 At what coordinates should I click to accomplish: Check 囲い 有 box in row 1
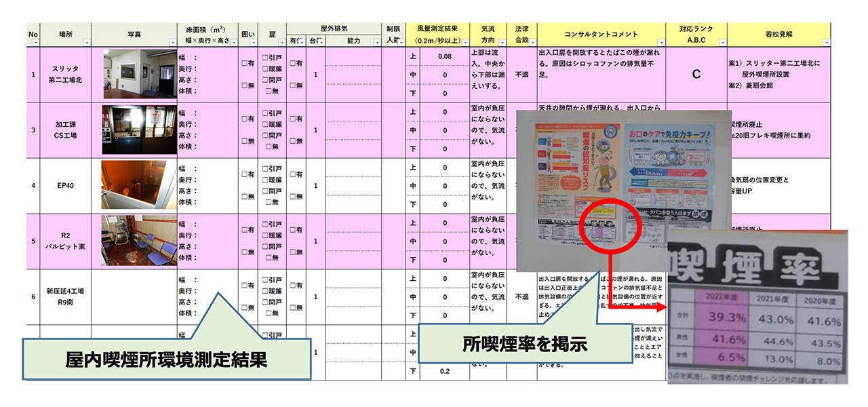(248, 63)
